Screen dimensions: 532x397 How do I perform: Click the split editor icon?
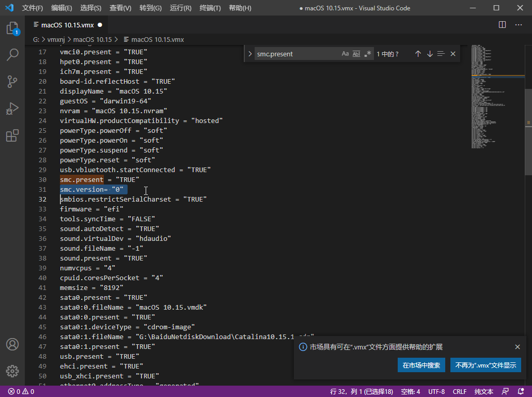coord(502,25)
